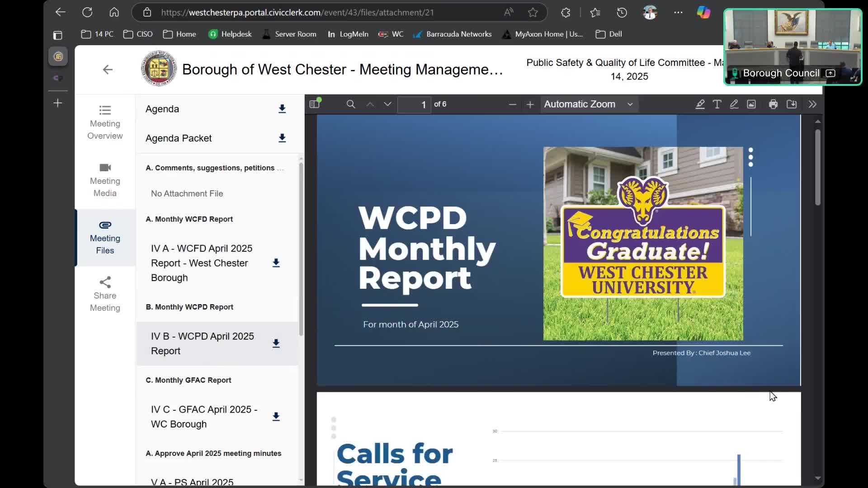Select the add image tool
Image resolution: width=868 pixels, height=488 pixels.
click(751, 104)
